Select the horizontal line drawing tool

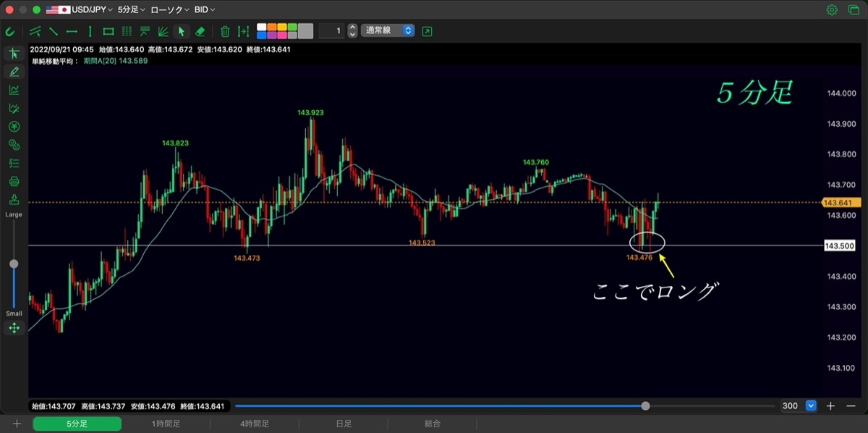[x=72, y=31]
